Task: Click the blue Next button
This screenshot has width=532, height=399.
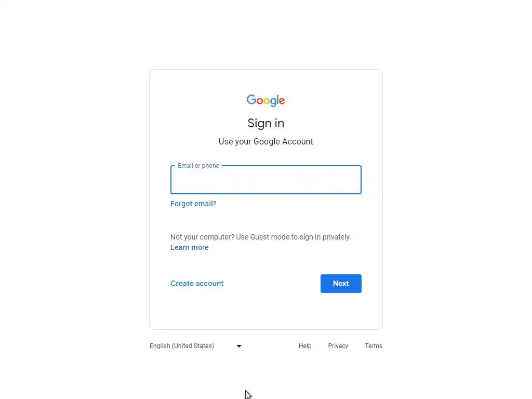Action: click(x=341, y=284)
